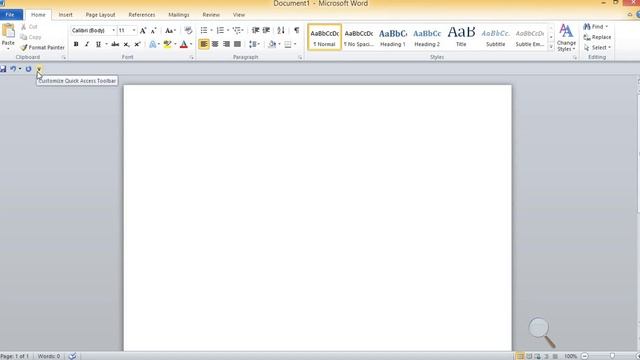Open the font size dropdown

(134, 31)
